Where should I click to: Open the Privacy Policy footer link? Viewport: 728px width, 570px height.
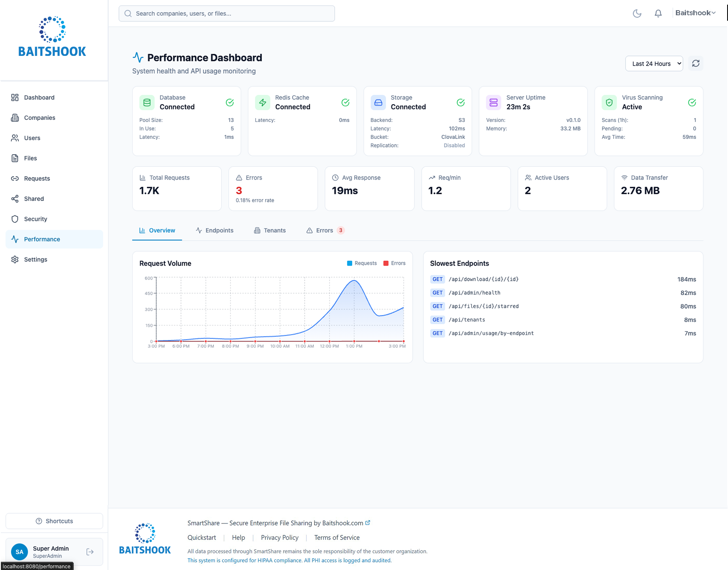pos(280,537)
